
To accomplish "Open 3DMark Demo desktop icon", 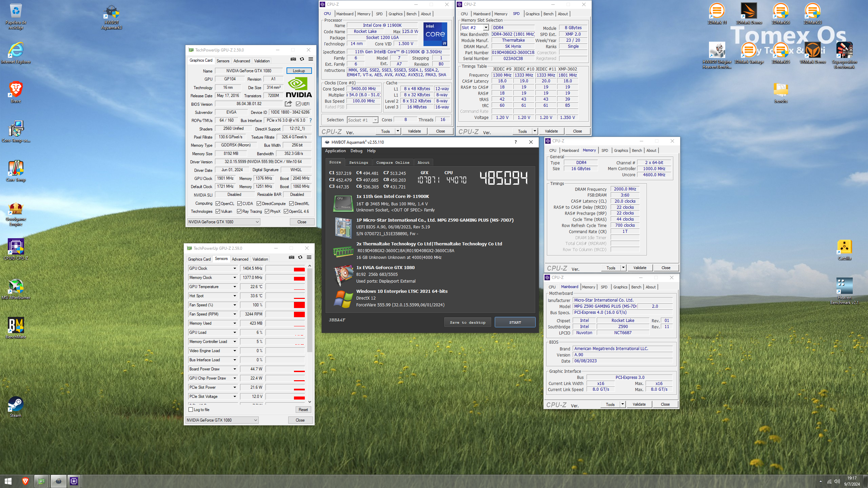I will pyautogui.click(x=749, y=14).
